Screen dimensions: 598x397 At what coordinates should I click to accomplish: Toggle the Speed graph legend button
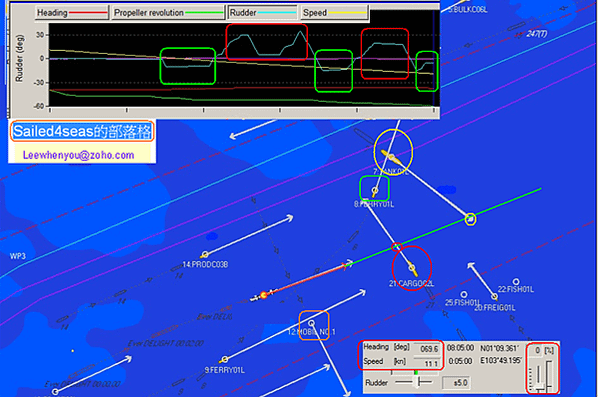[x=334, y=13]
